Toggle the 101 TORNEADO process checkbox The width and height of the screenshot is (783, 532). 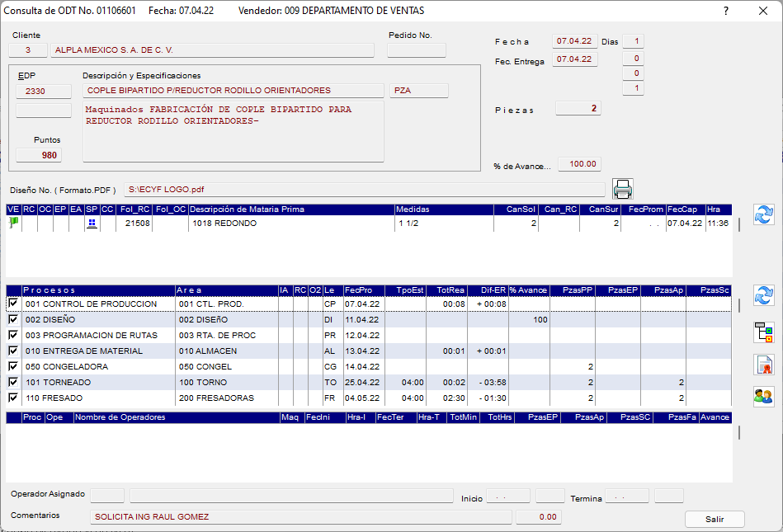coord(12,383)
